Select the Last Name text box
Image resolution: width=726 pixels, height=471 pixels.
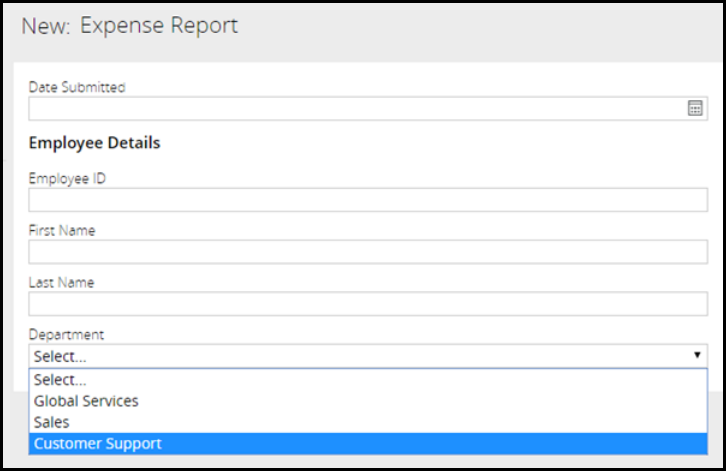coord(367,304)
